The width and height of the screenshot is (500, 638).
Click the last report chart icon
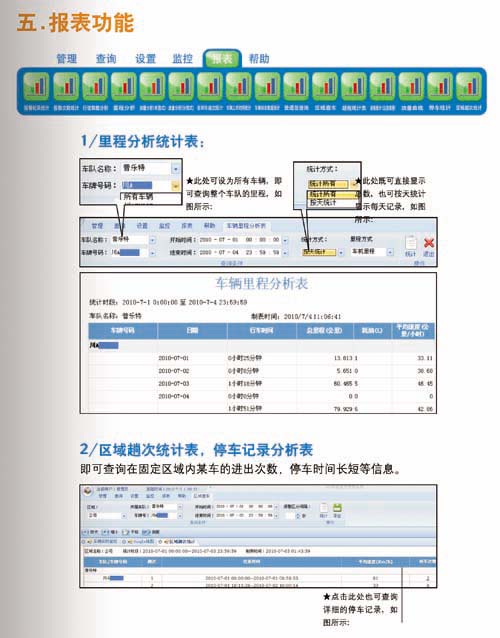[x=469, y=86]
